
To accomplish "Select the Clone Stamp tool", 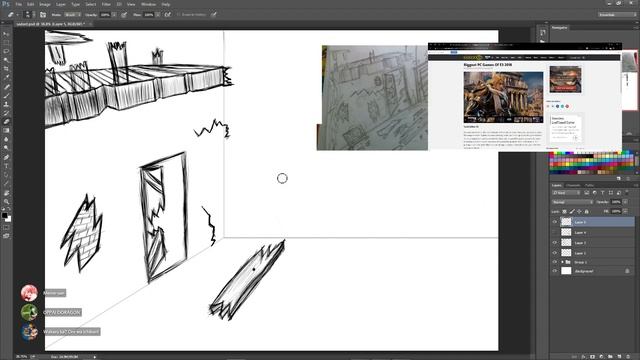I will pyautogui.click(x=6, y=104).
